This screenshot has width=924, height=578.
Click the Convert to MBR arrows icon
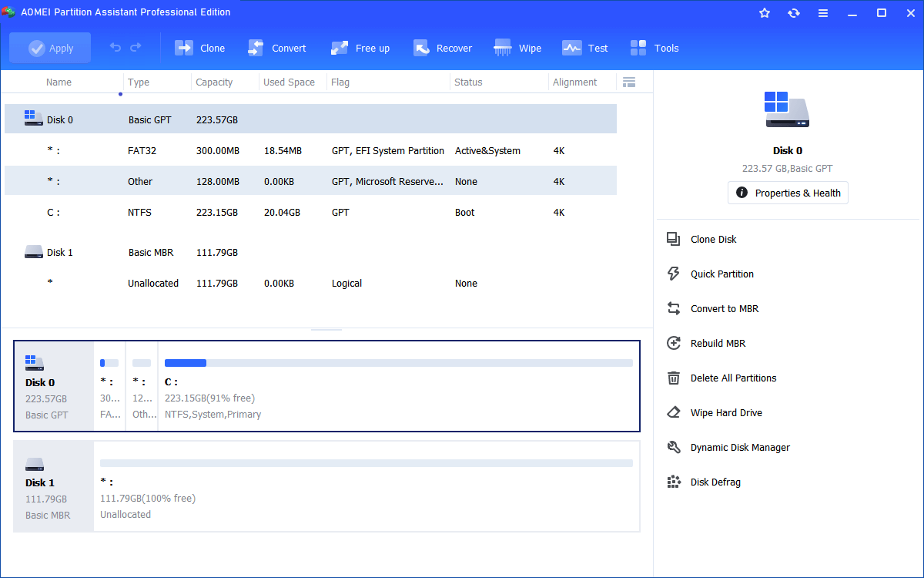tap(674, 309)
